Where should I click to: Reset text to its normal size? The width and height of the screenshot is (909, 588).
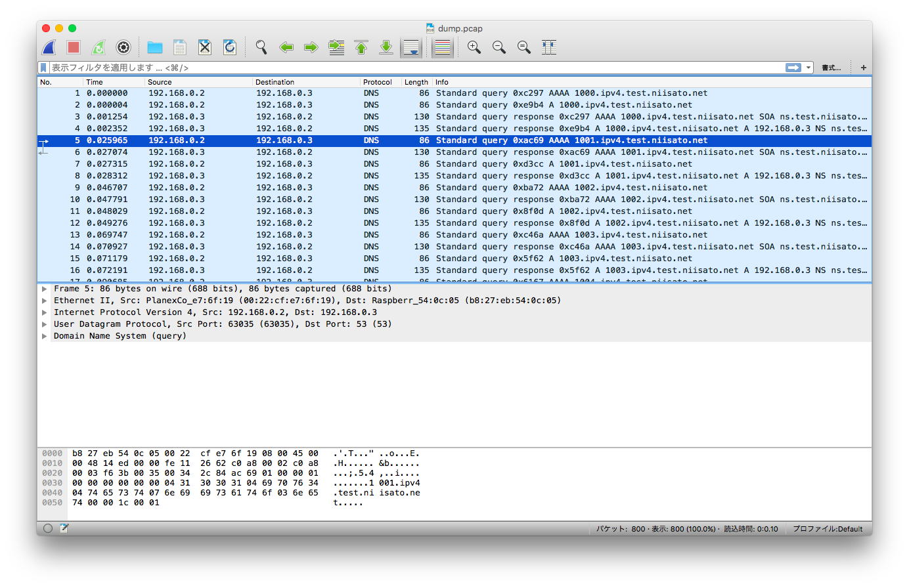pos(524,47)
